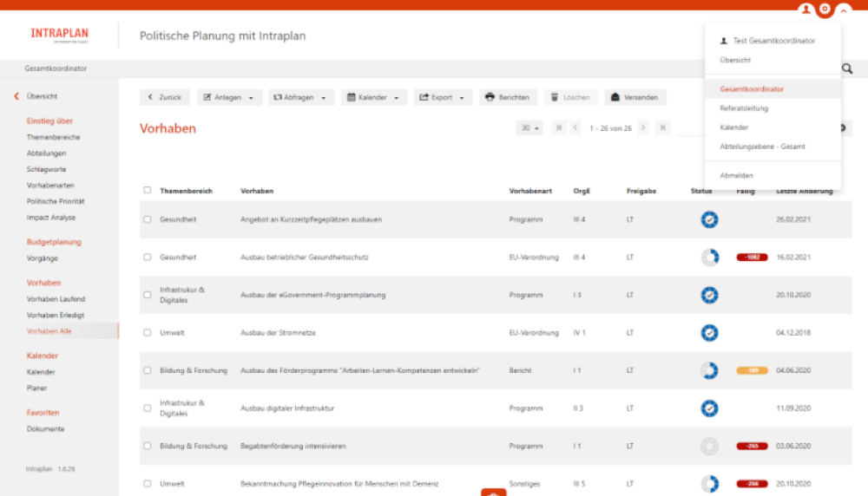Click the INTRAPLAN logo
The image size is (868, 496).
point(59,35)
